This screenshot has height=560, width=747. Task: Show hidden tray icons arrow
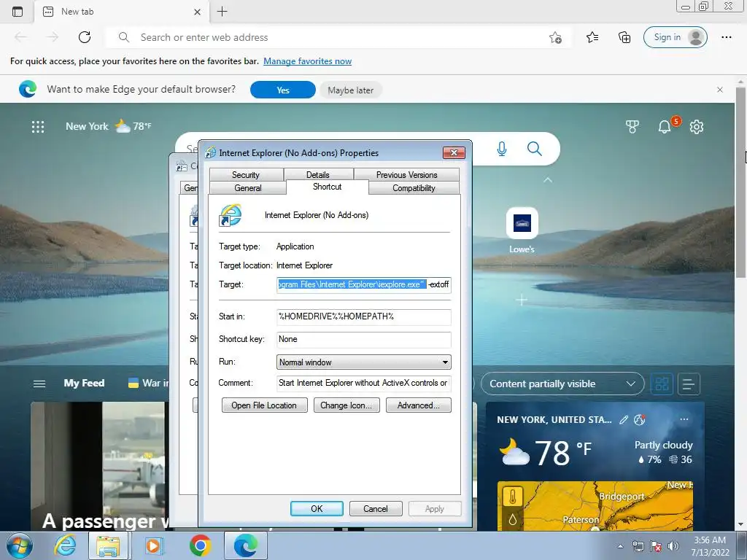620,546
